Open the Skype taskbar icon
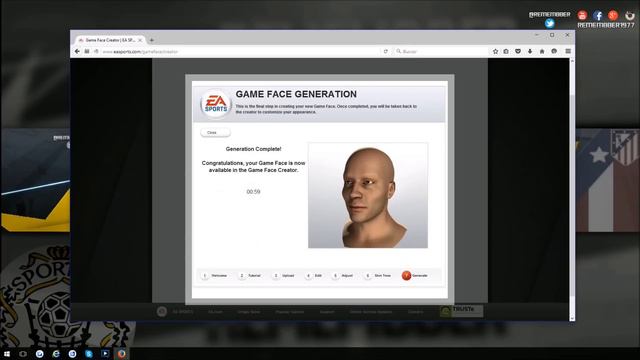This screenshot has width=640, height=360. [x=89, y=353]
